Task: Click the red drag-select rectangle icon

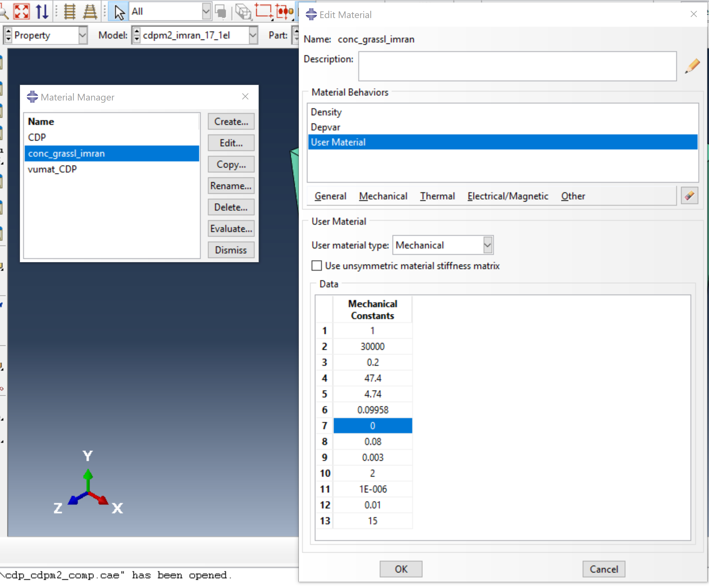Action: 263,11
